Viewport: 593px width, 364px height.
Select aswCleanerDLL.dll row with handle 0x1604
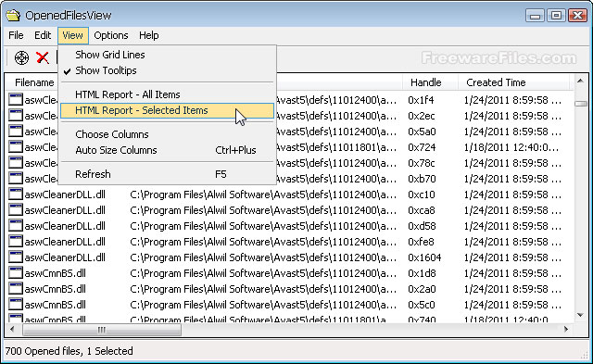(x=290, y=257)
